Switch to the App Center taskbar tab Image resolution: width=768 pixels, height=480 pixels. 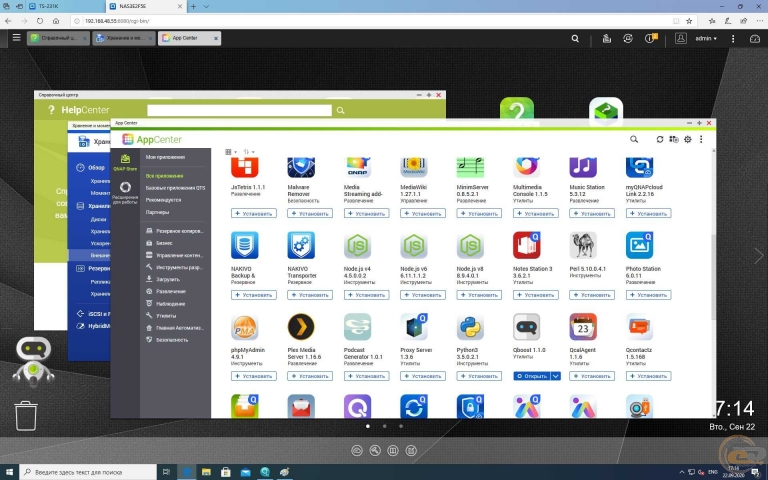click(x=189, y=38)
